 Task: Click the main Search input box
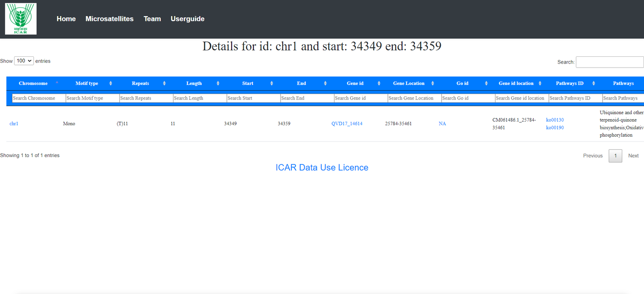click(x=609, y=62)
